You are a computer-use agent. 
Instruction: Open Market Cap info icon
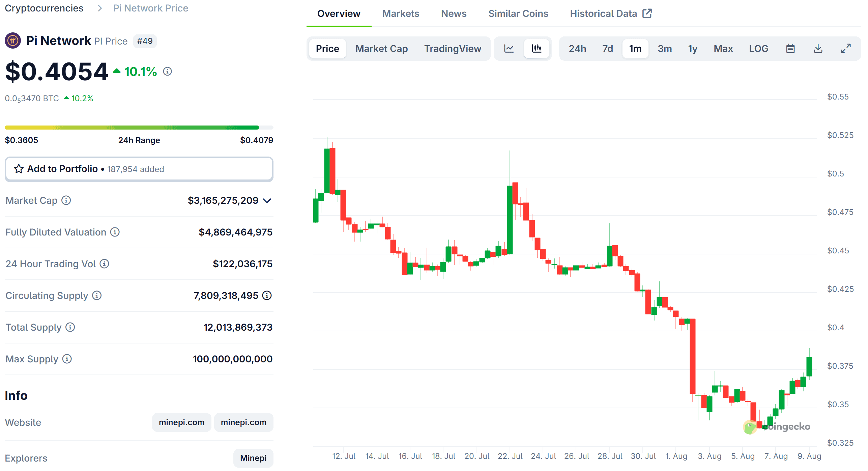[x=66, y=200]
